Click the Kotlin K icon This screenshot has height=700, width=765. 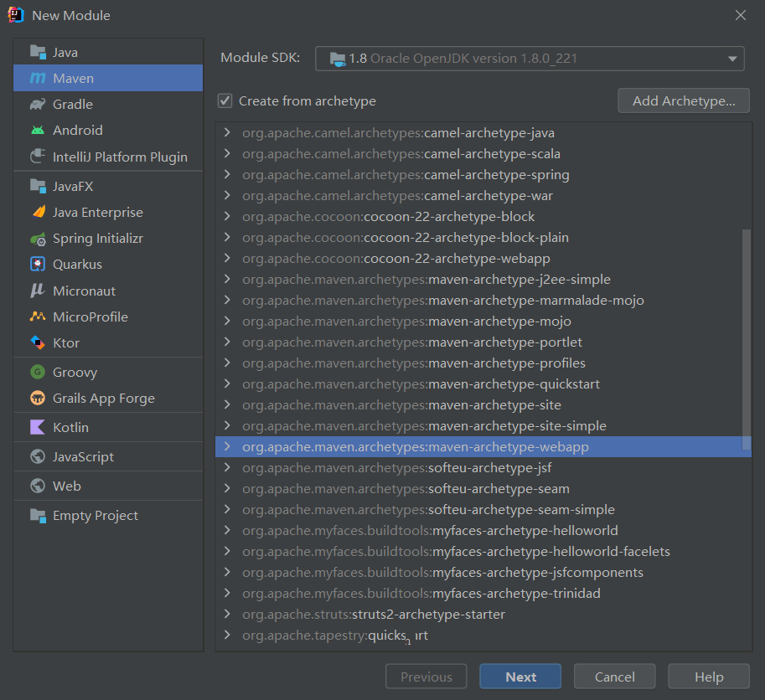pos(38,427)
